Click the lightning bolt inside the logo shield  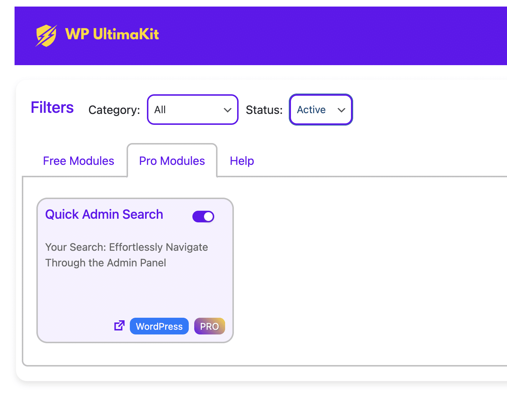46,35
